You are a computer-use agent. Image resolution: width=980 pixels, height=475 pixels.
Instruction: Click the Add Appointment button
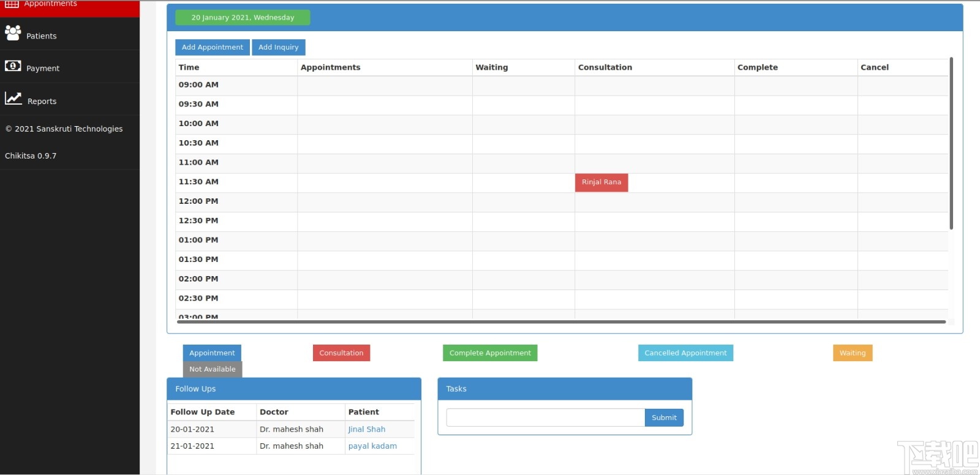213,47
